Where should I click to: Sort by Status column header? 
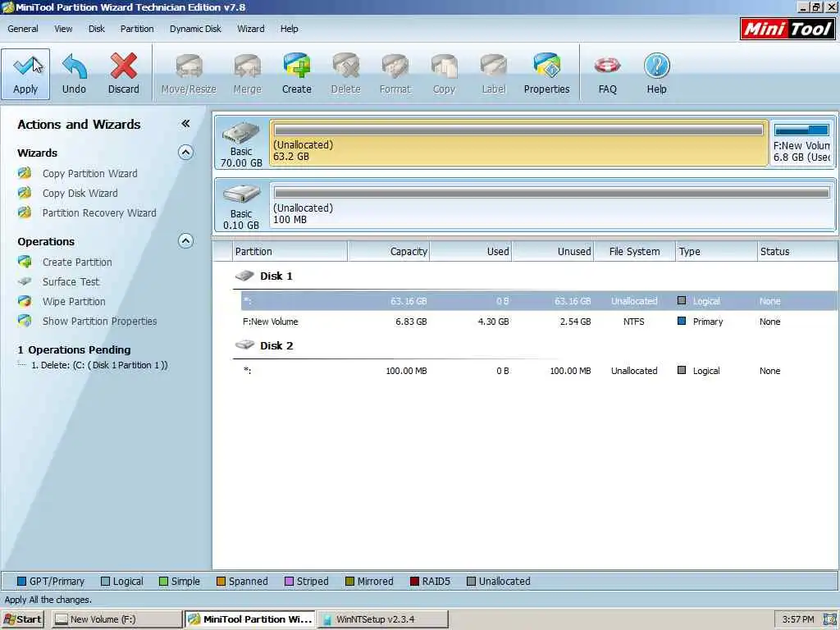[797, 251]
